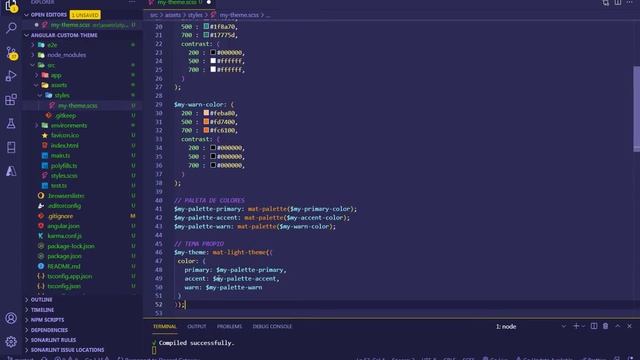The image size is (640, 360).
Task: Click the color swatch for #1f8a70
Action: (x=206, y=26)
